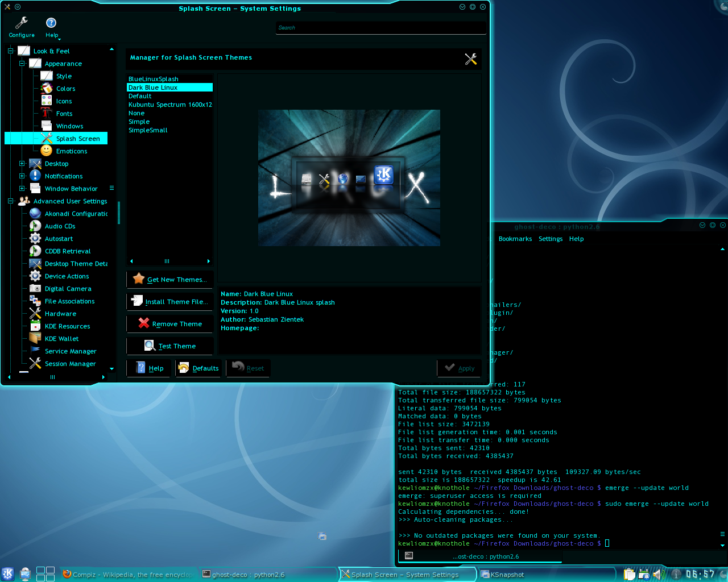Open the Audio CDs module icon

[35, 226]
